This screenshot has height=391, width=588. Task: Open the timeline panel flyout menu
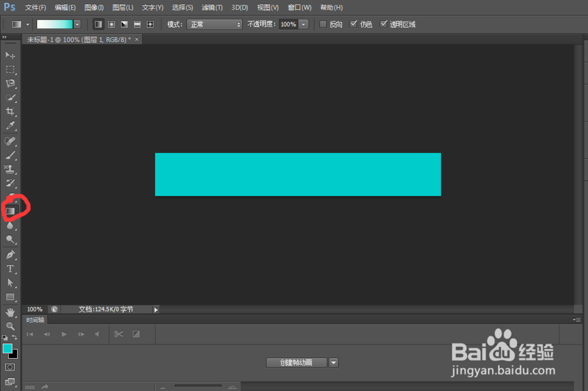coord(577,320)
